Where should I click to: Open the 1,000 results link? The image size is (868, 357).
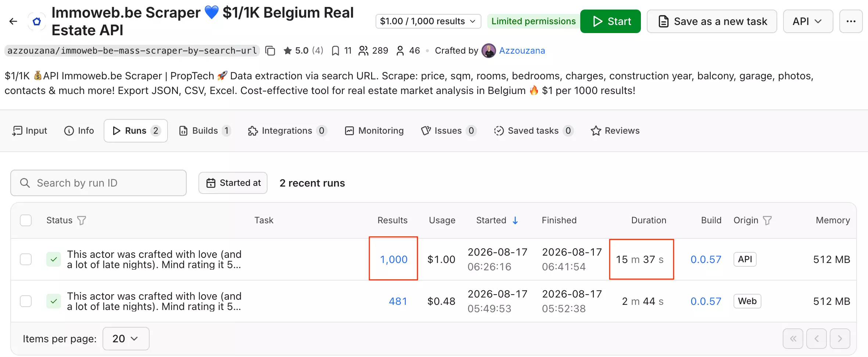coord(394,259)
